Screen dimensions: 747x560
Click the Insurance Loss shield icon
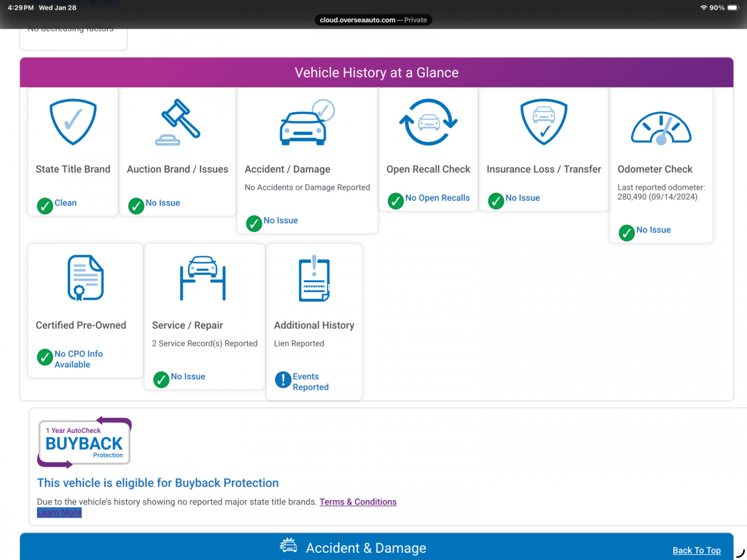pos(544,122)
